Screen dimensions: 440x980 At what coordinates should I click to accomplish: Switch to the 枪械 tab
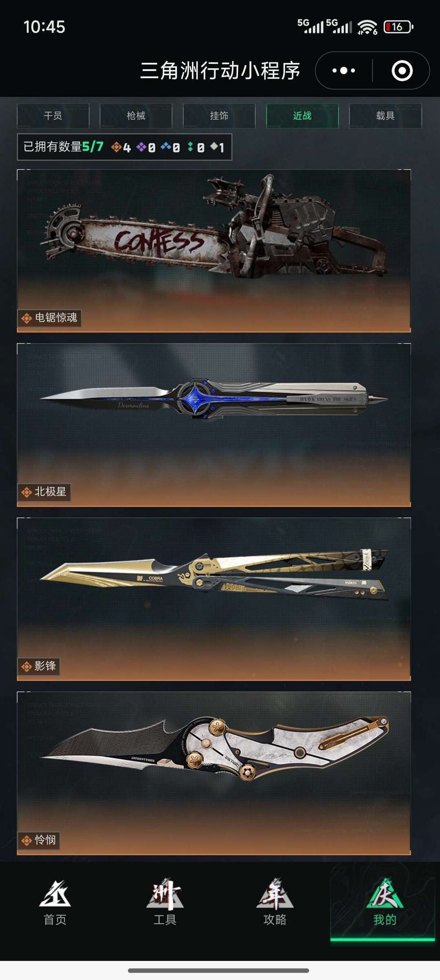pos(136,116)
